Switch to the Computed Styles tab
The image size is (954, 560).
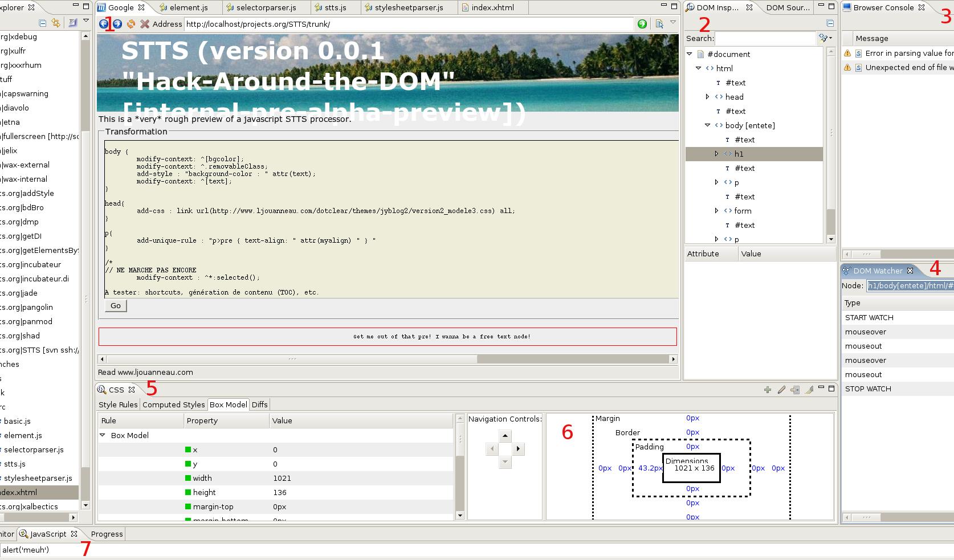coord(174,404)
